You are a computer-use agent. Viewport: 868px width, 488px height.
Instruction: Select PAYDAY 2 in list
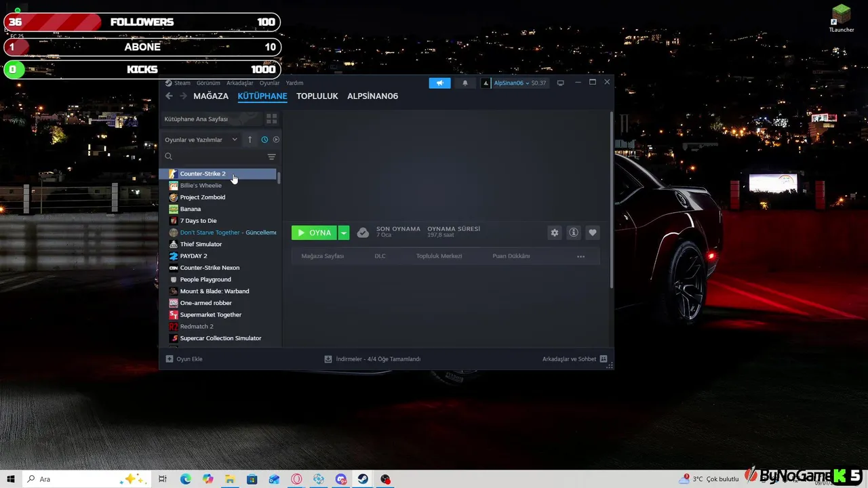tap(218, 256)
